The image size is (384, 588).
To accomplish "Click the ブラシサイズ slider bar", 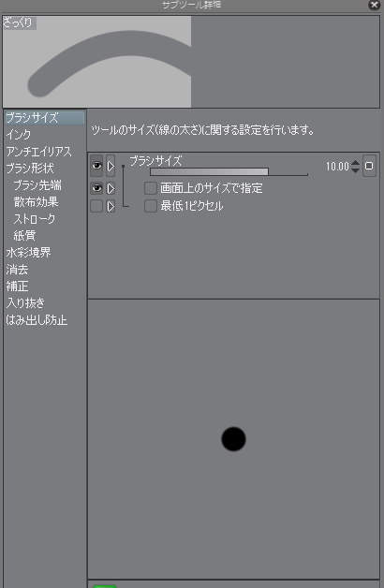I will click(229, 171).
